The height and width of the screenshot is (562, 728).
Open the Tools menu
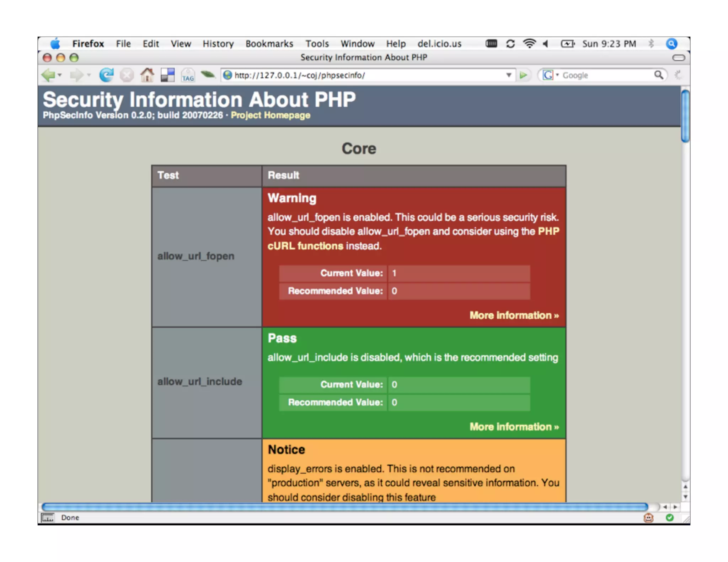[x=317, y=44]
